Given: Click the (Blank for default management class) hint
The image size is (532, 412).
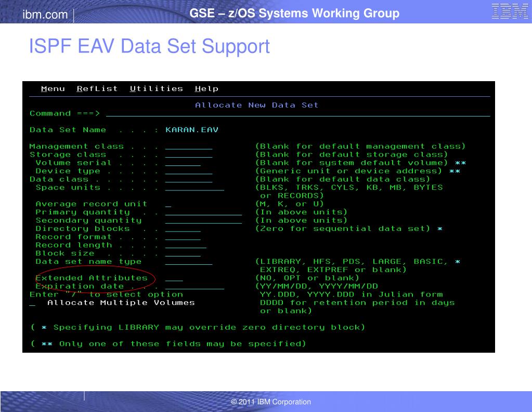Looking at the screenshot, I should pyautogui.click(x=360, y=147).
